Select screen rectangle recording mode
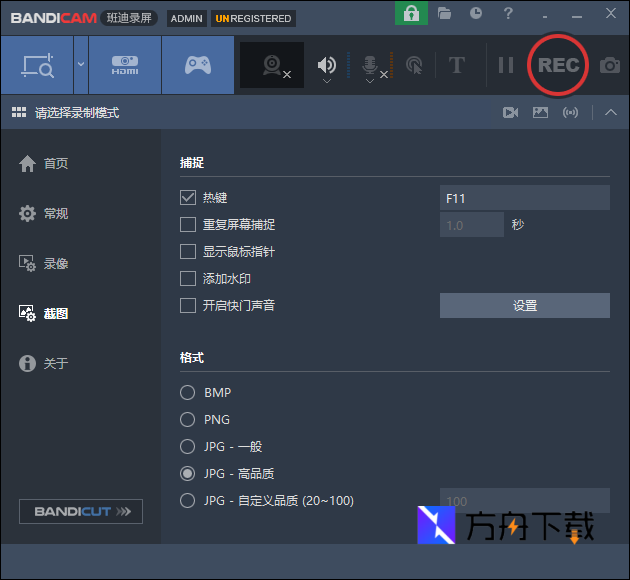630x580 pixels. coord(37,65)
